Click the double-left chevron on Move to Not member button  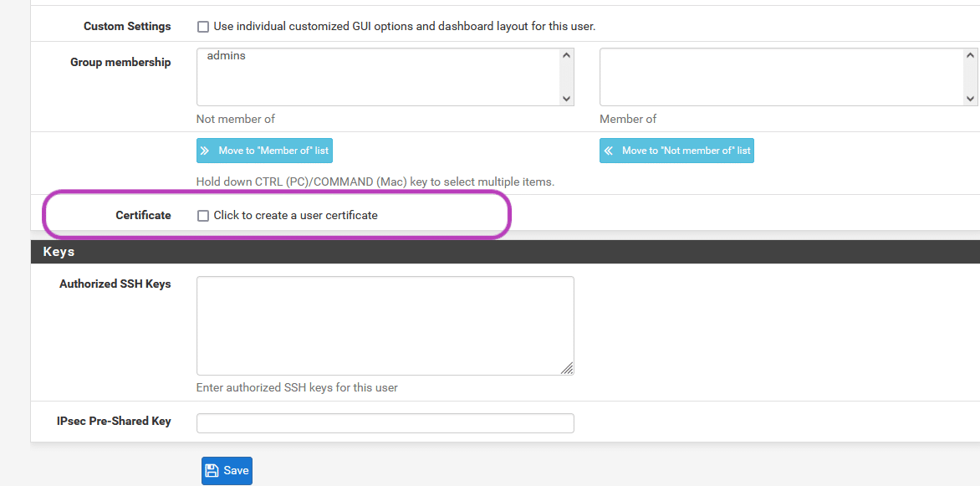610,151
